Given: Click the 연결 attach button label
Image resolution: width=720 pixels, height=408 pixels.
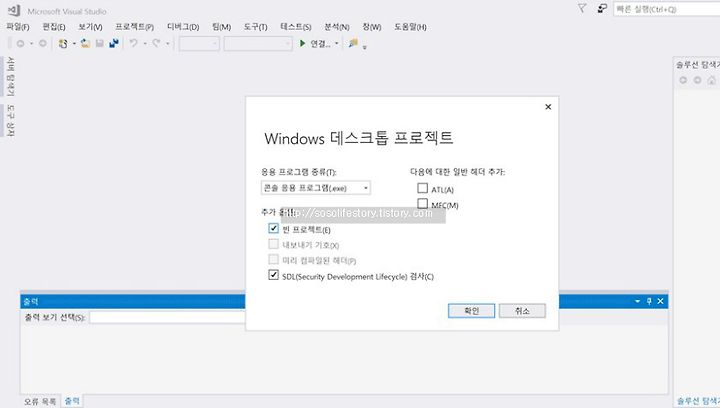Looking at the screenshot, I should (x=320, y=44).
